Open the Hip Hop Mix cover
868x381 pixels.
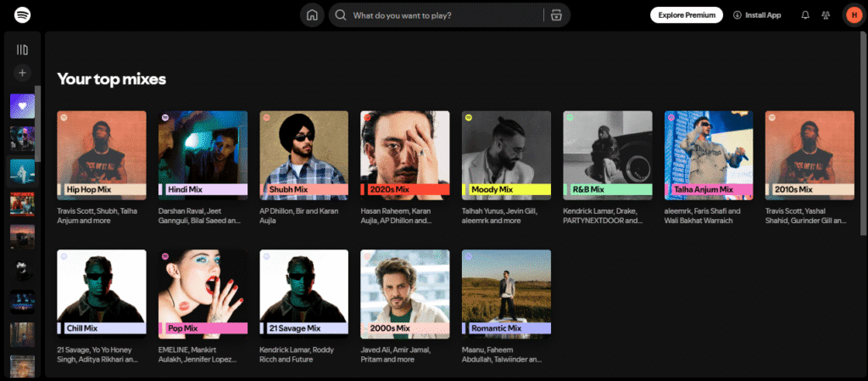tap(102, 155)
